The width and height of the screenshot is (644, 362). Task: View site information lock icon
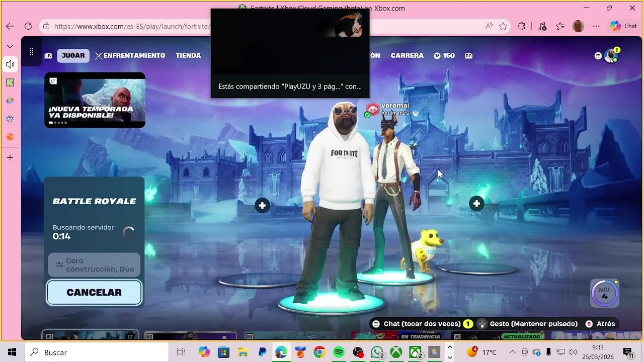click(46, 26)
